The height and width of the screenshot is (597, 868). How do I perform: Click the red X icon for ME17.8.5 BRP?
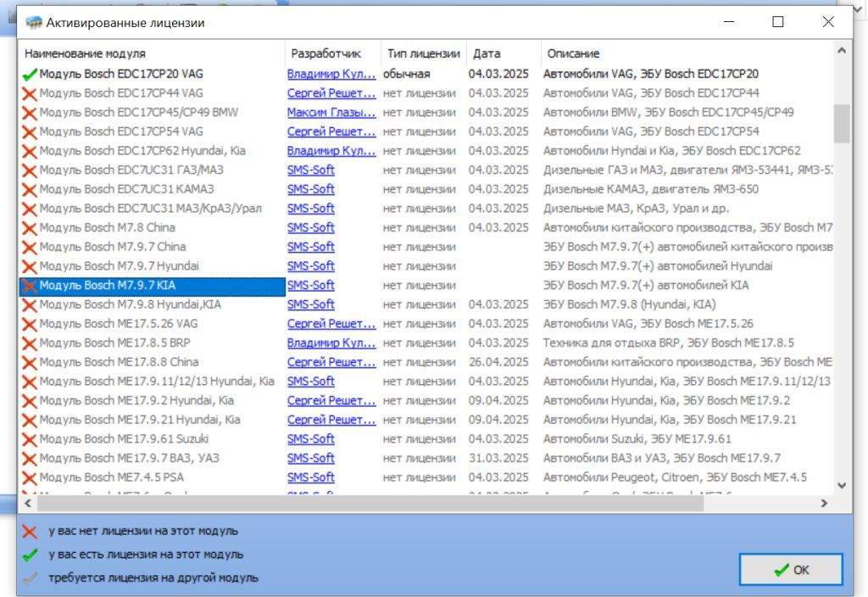click(30, 343)
